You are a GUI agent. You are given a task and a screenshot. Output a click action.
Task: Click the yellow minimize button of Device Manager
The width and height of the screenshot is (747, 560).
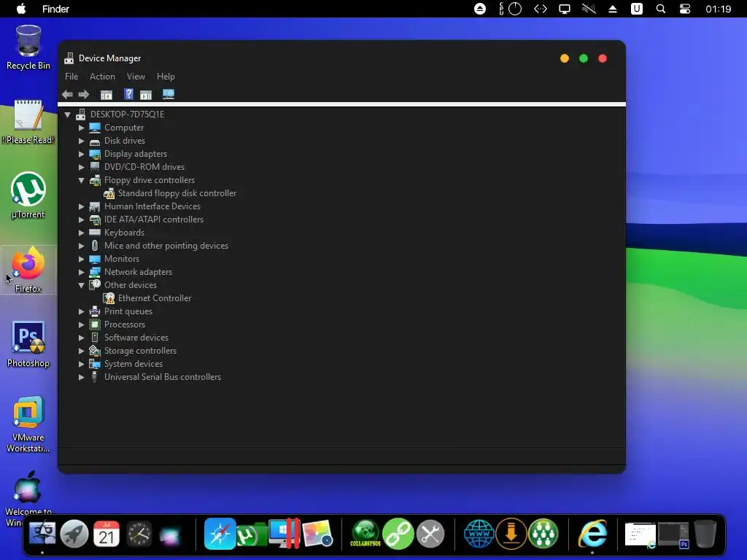pos(565,58)
